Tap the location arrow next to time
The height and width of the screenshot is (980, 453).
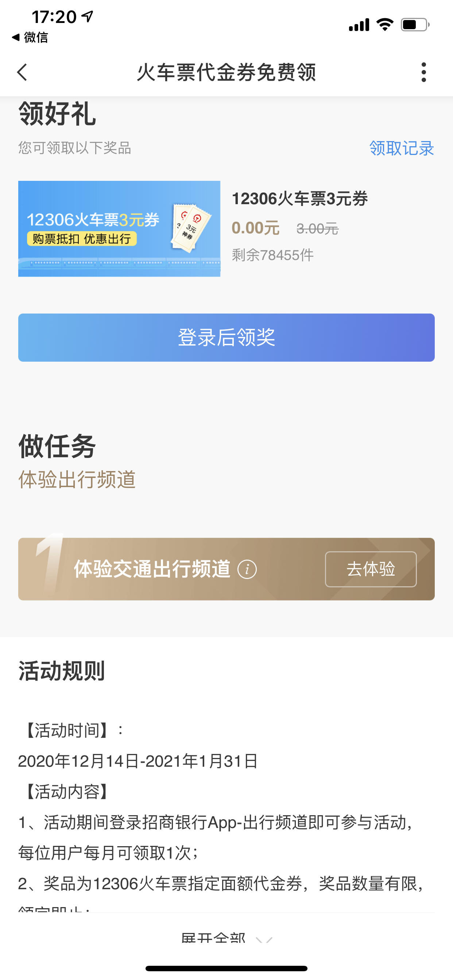88,16
